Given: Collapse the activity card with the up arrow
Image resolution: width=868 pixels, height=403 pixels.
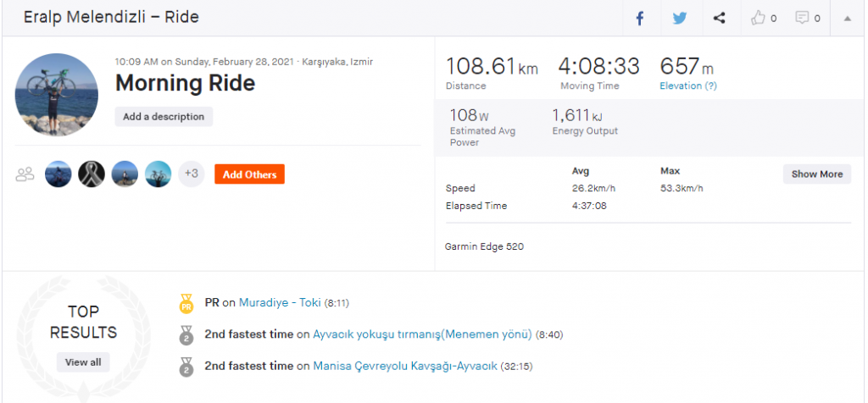Looking at the screenshot, I should pyautogui.click(x=847, y=18).
